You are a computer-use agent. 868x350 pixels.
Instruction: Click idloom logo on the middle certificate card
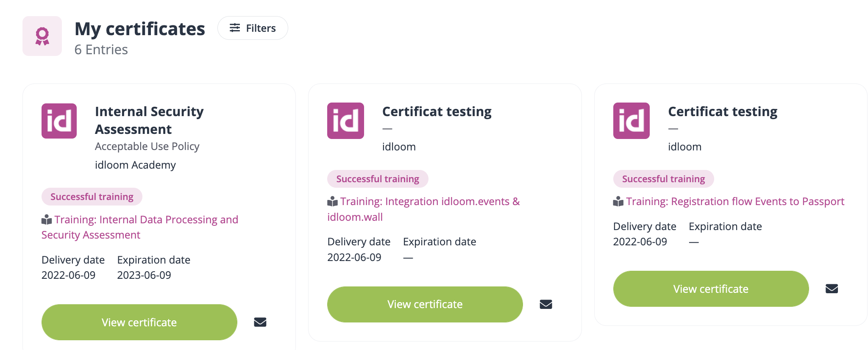pos(345,121)
